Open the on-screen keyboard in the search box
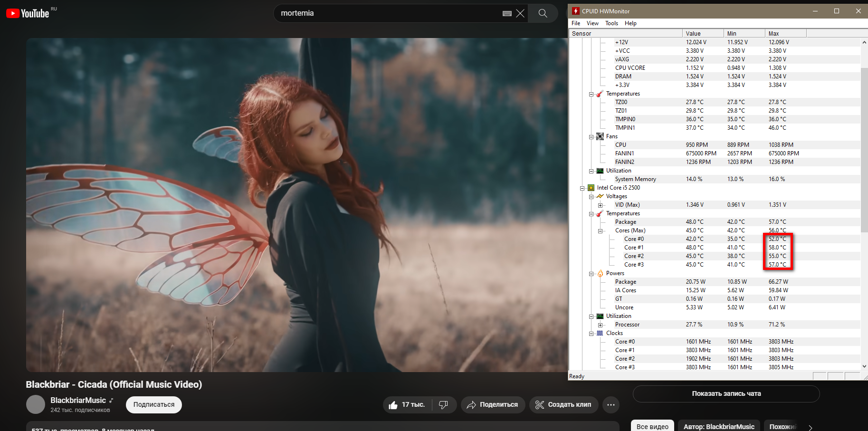The width and height of the screenshot is (868, 431). pyautogui.click(x=507, y=13)
